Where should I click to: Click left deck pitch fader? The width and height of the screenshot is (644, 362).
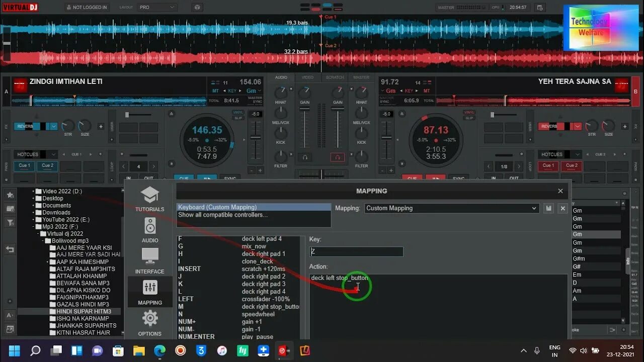(256, 136)
